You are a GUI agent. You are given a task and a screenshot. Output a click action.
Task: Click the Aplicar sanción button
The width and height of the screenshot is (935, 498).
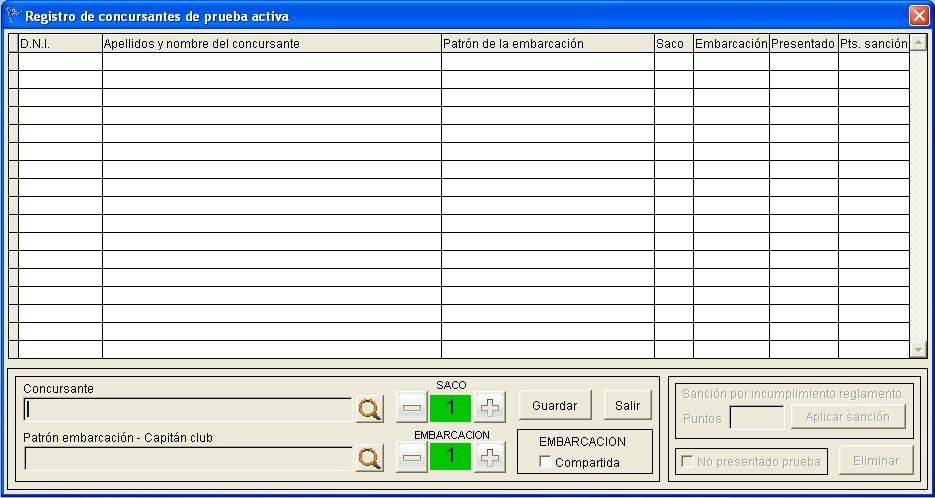click(847, 417)
